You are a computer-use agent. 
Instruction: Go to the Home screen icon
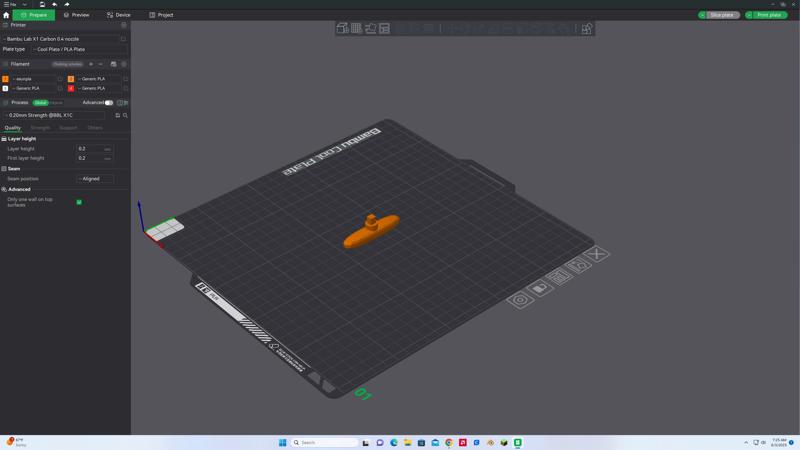[x=6, y=15]
